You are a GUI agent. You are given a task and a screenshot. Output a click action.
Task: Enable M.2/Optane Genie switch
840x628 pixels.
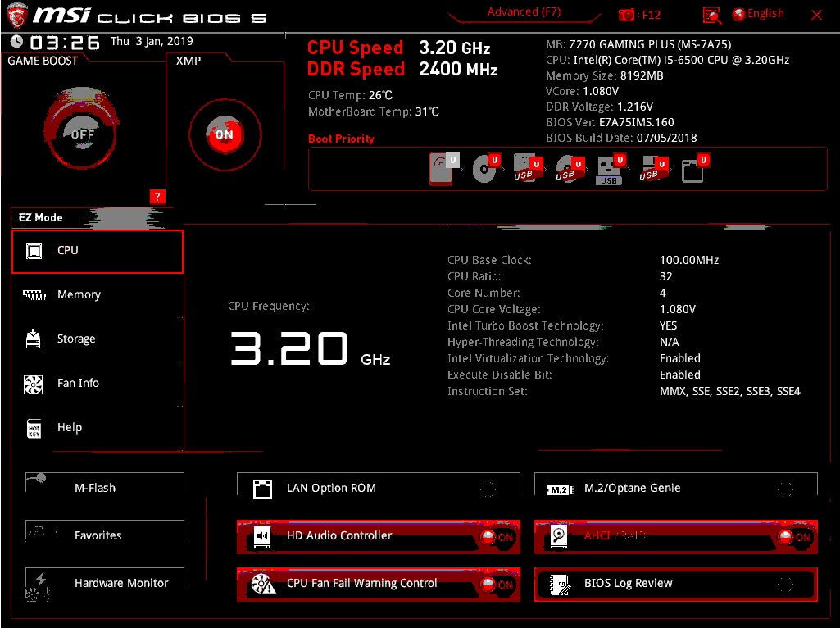click(x=785, y=489)
